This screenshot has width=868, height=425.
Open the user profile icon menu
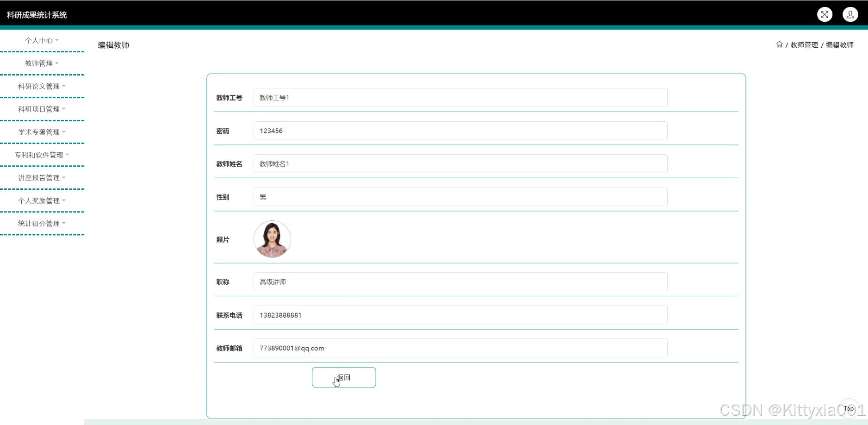tap(850, 14)
